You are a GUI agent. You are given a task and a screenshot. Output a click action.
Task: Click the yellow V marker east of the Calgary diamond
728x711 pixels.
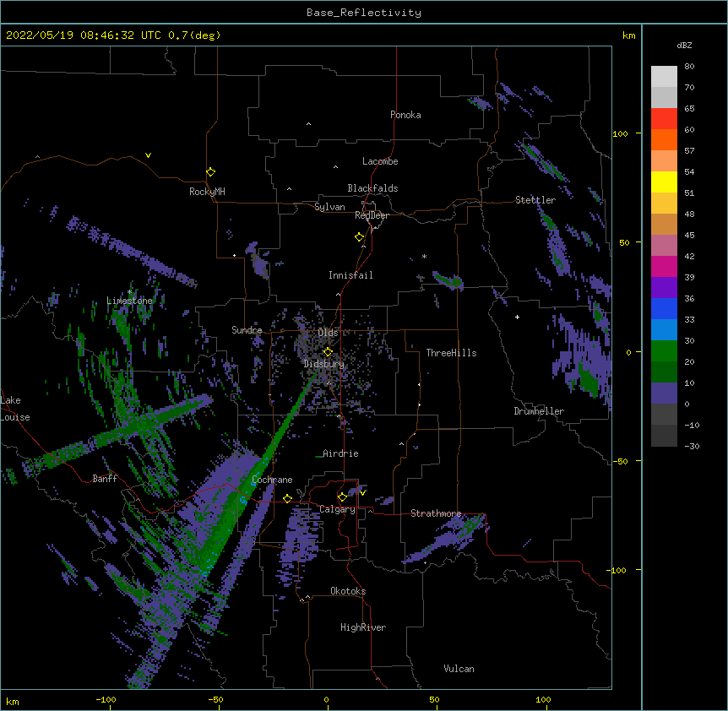pyautogui.click(x=362, y=493)
